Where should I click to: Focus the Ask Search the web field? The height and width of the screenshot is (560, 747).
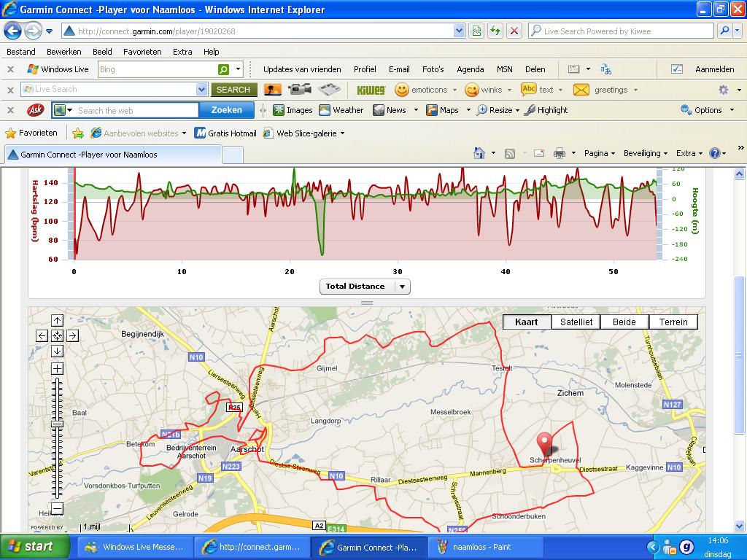(x=137, y=111)
